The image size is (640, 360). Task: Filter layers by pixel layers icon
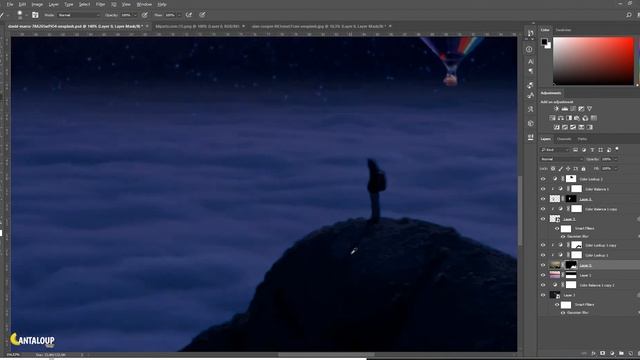pos(576,150)
